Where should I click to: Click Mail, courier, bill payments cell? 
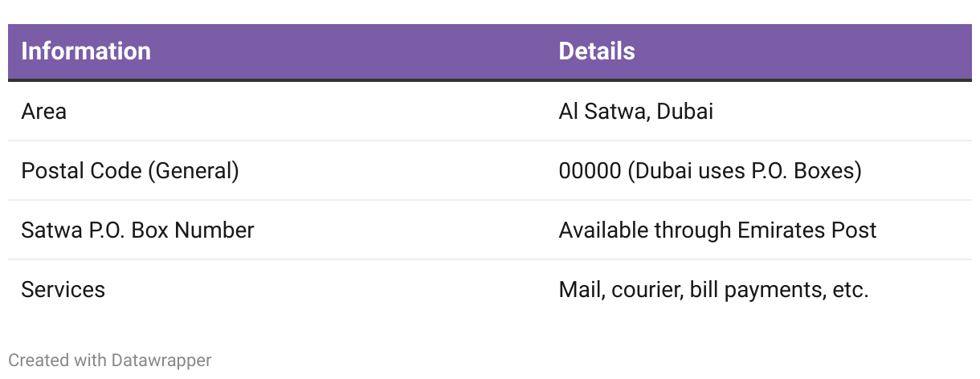pyautogui.click(x=713, y=290)
